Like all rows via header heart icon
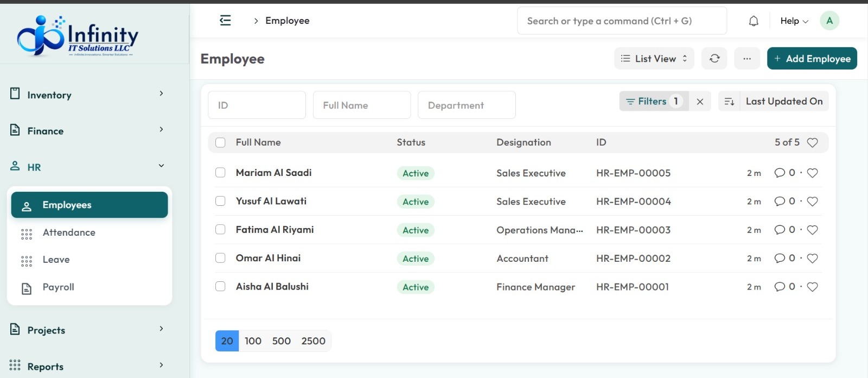 pyautogui.click(x=812, y=142)
